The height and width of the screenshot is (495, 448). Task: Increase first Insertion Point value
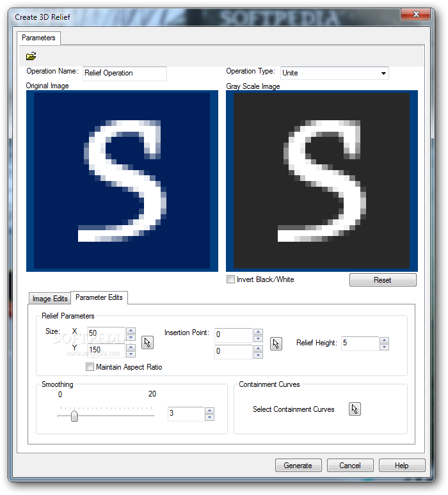tap(258, 332)
